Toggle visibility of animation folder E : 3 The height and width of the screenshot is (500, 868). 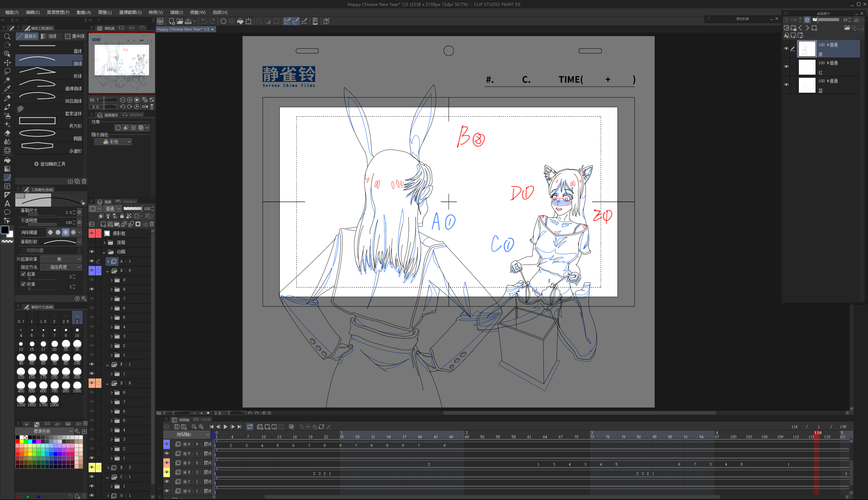coord(92,467)
